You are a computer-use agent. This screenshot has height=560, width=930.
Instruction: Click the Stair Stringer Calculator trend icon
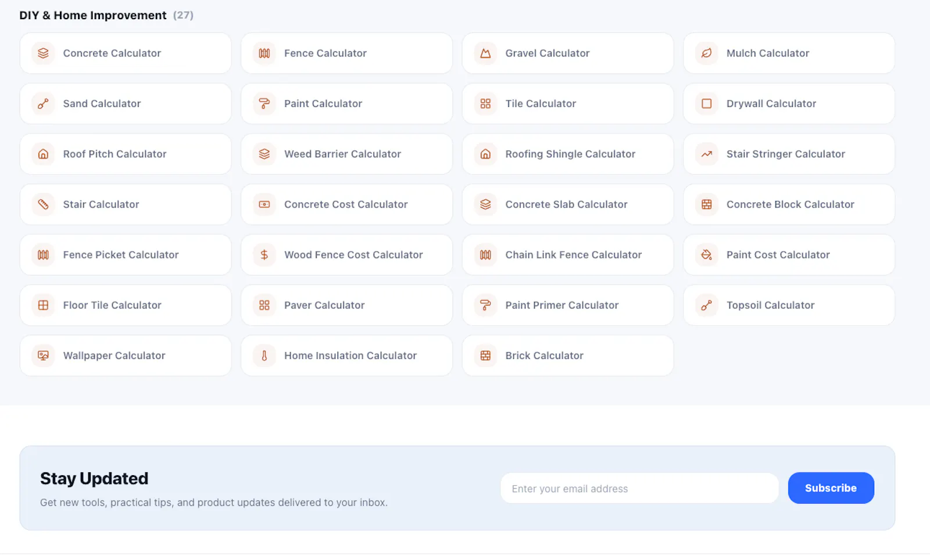pos(707,154)
